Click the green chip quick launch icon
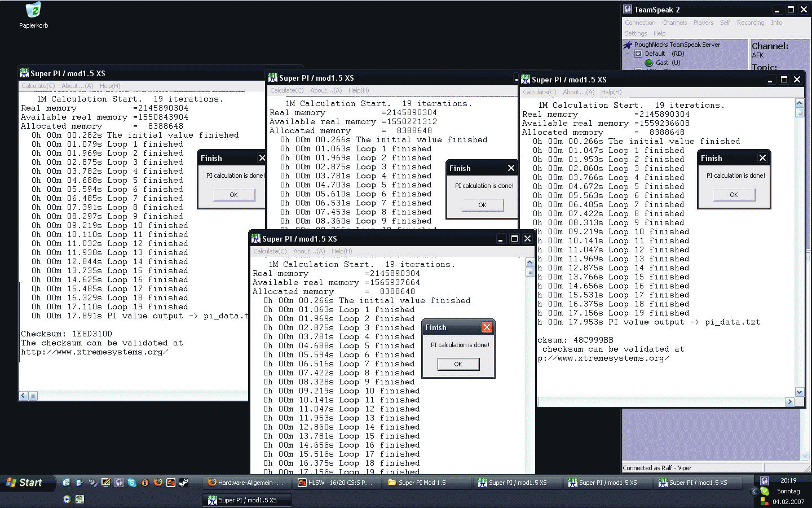Screen dimensions: 812x508 tap(80, 499)
